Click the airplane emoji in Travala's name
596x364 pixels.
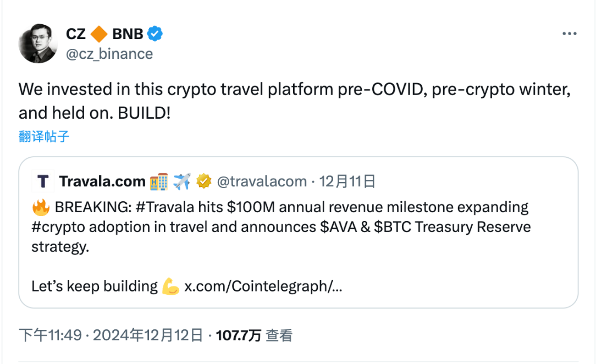[181, 181]
